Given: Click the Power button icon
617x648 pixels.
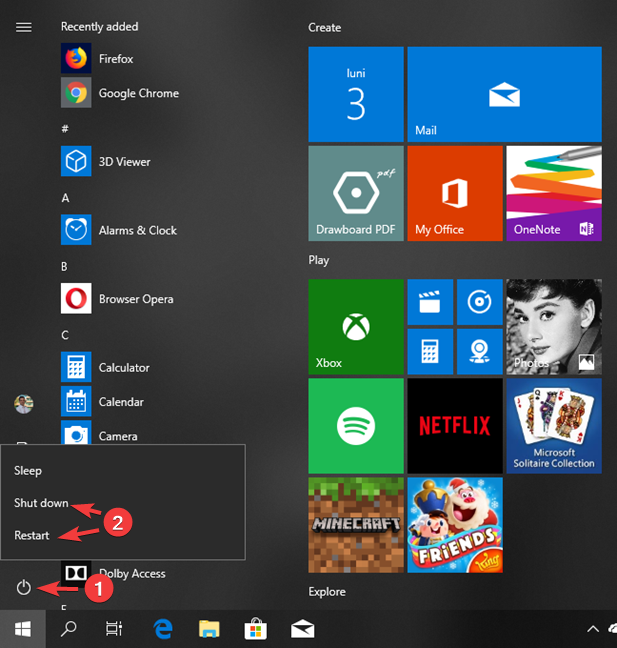Looking at the screenshot, I should pos(24,587).
